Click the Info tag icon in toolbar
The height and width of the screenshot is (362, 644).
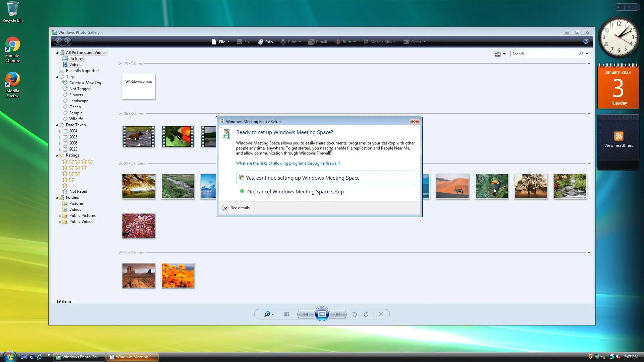(x=261, y=42)
